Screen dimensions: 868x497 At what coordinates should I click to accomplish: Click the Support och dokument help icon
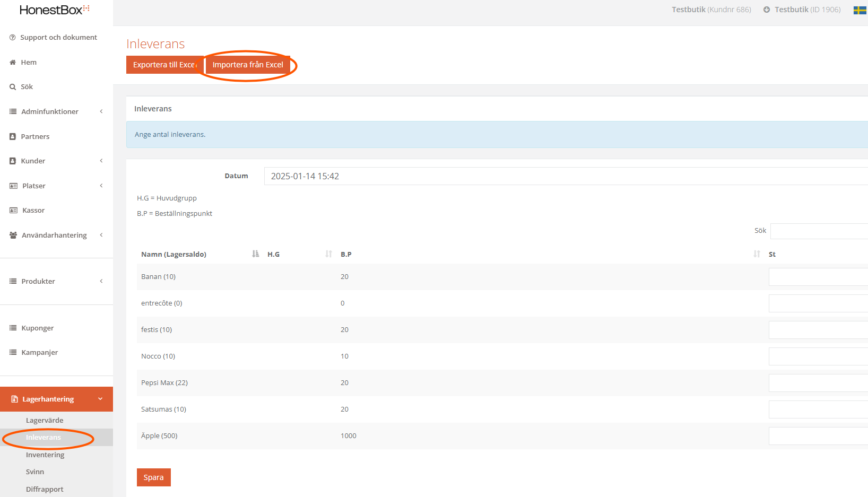pos(12,38)
